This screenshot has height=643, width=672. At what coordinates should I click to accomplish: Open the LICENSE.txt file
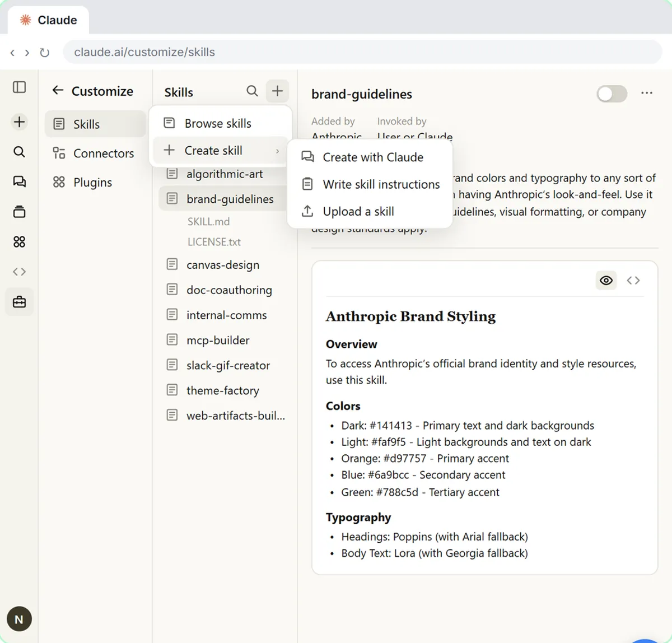click(214, 242)
